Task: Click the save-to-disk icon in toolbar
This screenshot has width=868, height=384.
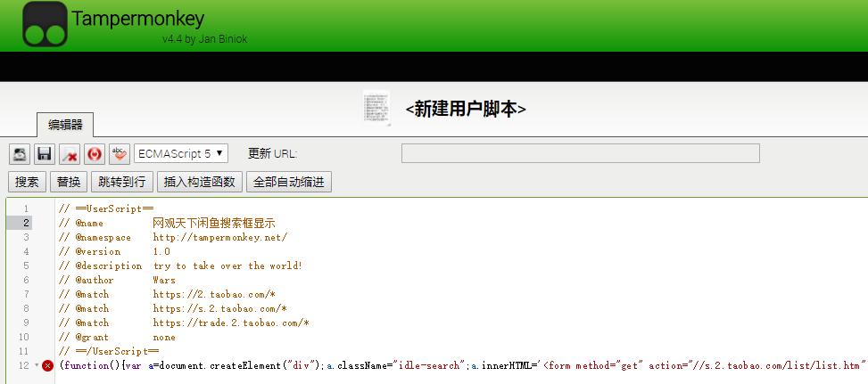Action: coord(20,154)
